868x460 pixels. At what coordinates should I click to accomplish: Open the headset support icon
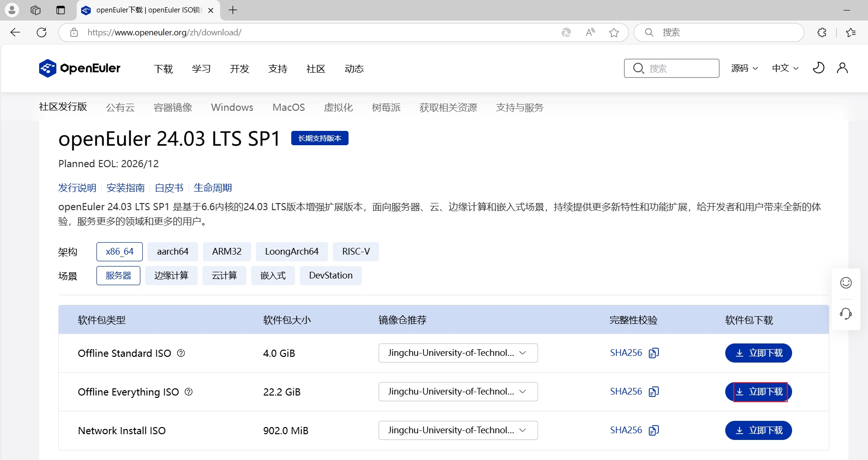pyautogui.click(x=846, y=313)
